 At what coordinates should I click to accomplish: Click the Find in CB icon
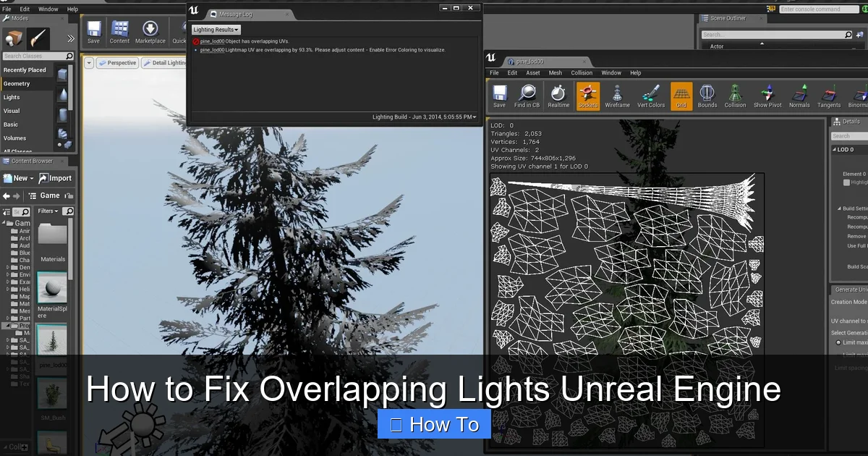(526, 95)
